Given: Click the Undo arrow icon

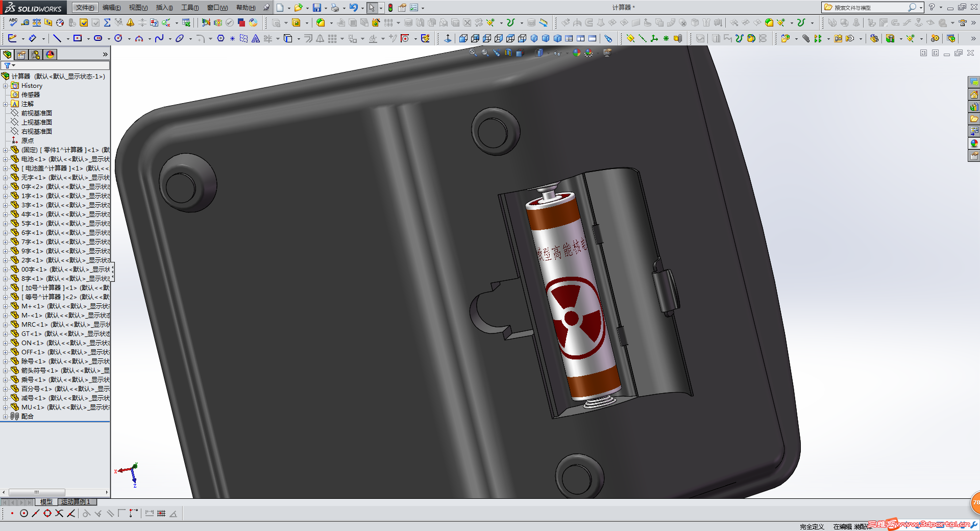Looking at the screenshot, I should coord(353,8).
